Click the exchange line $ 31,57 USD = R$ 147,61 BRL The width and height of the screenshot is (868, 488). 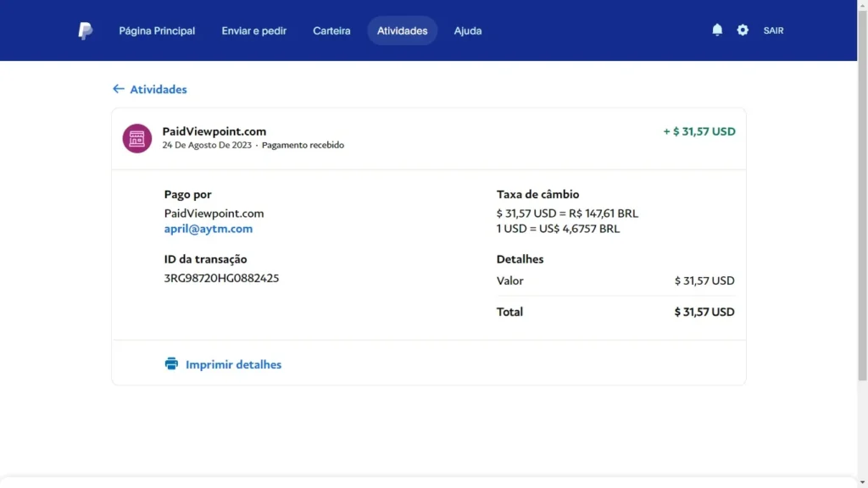pyautogui.click(x=567, y=213)
